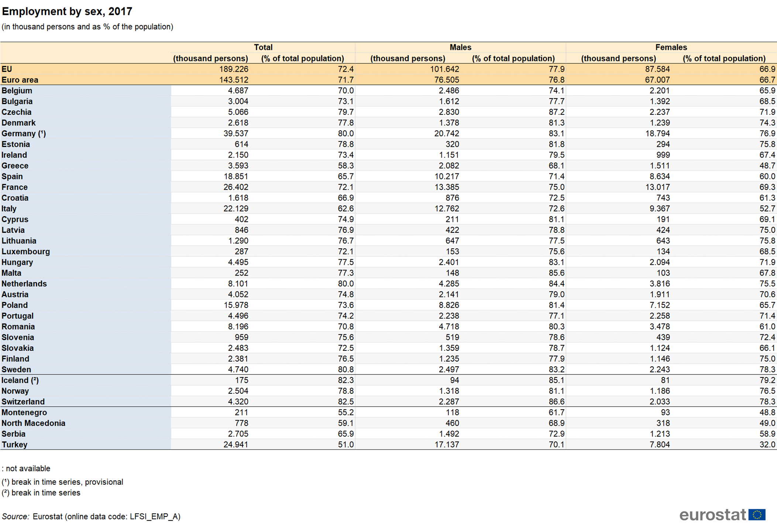Click the 'Total' column header
This screenshot has width=777, height=532.
point(263,47)
